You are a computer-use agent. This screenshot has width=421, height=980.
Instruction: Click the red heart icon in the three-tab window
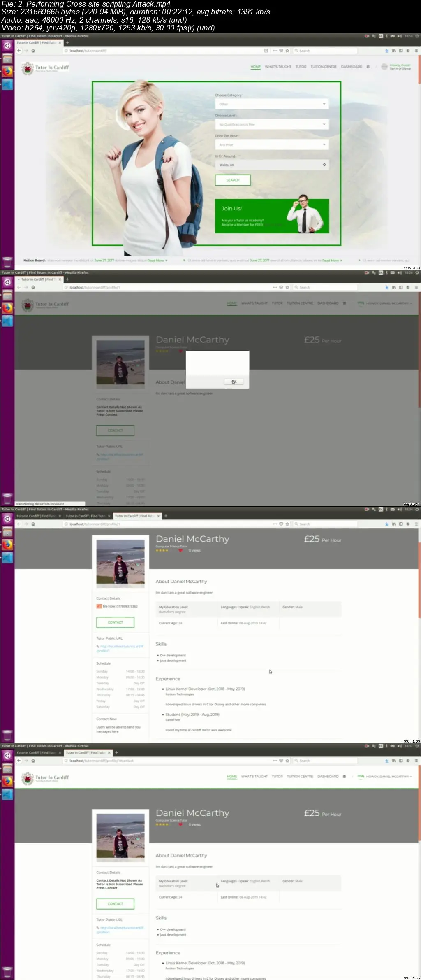point(180,550)
